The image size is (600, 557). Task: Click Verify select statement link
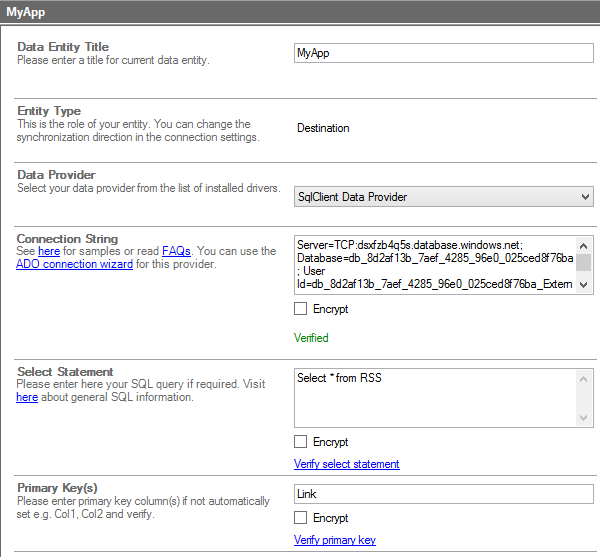click(x=346, y=464)
